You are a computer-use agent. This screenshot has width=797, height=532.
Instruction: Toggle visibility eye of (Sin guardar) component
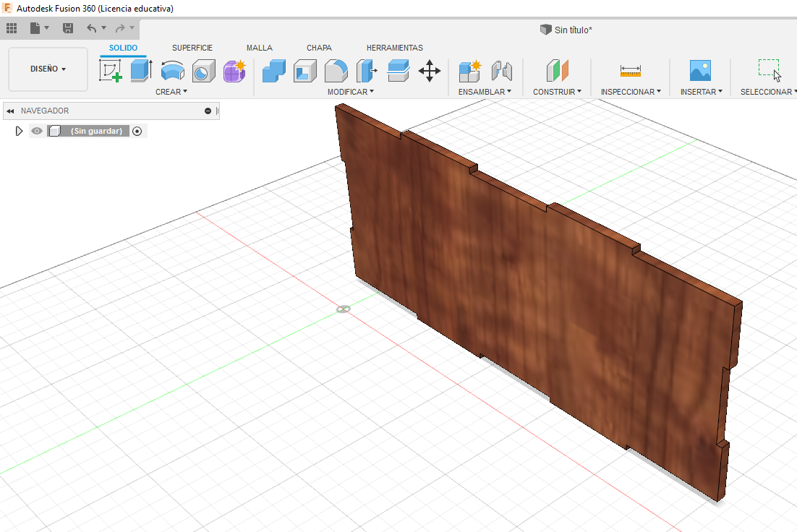tap(37, 131)
